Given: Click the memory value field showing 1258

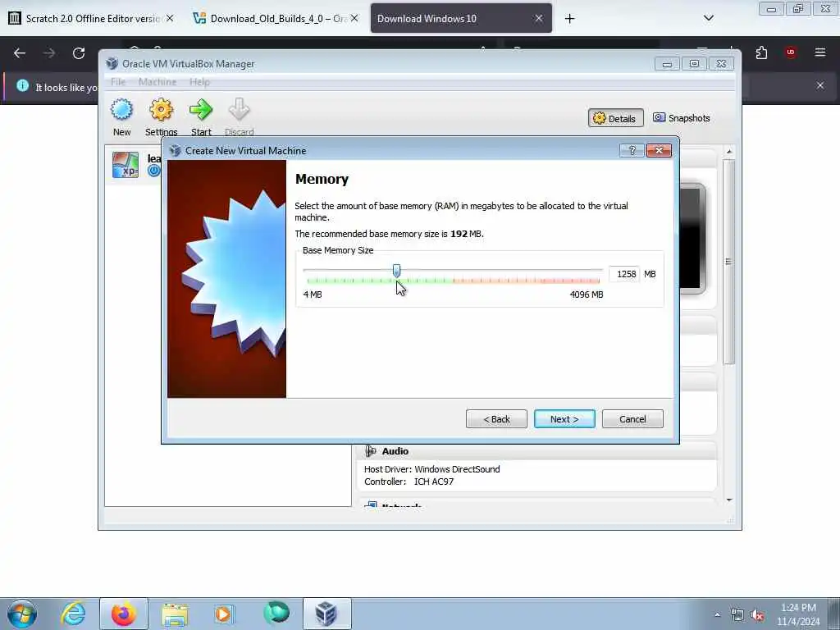Looking at the screenshot, I should [624, 274].
